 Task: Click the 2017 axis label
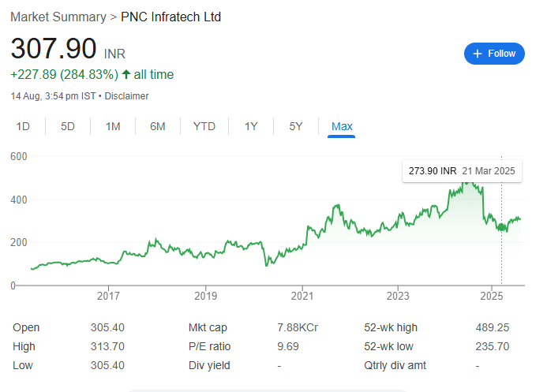coord(108,296)
